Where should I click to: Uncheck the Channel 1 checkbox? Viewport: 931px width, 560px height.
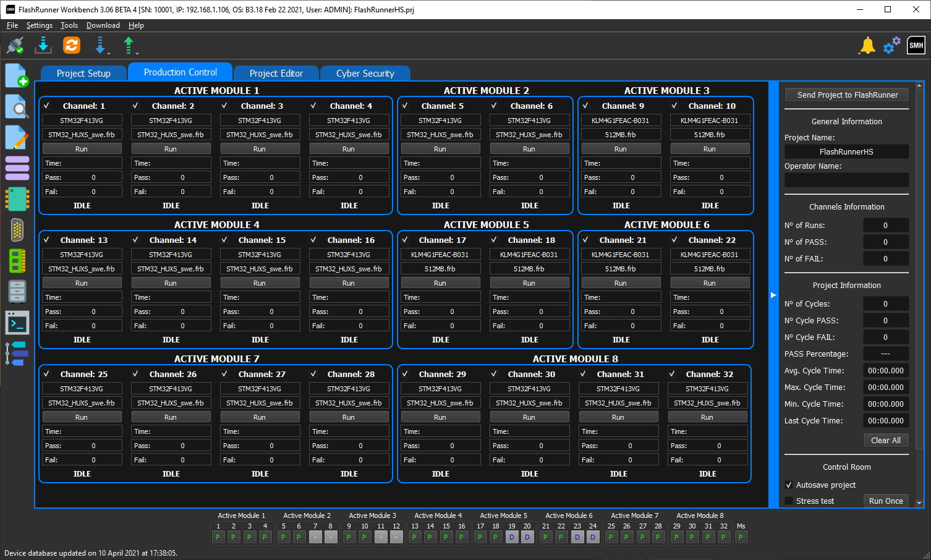pos(46,106)
